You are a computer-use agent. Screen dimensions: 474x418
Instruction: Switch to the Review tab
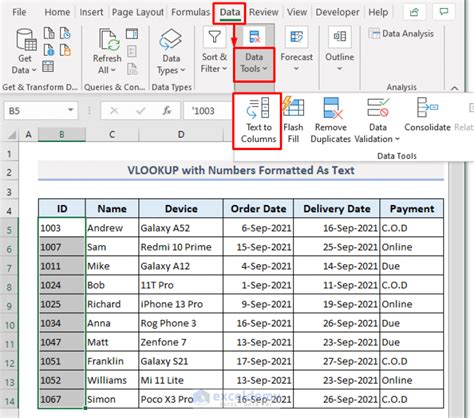[263, 12]
